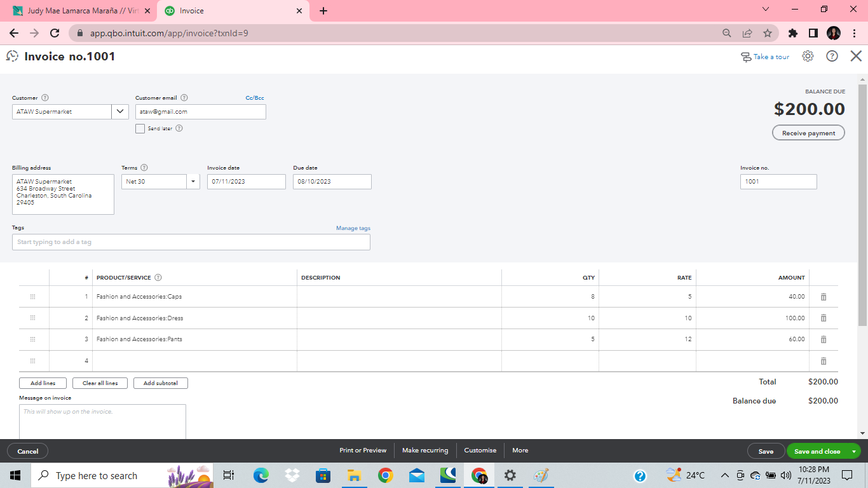
Task: Expand the Save and close arrow
Action: (x=855, y=451)
